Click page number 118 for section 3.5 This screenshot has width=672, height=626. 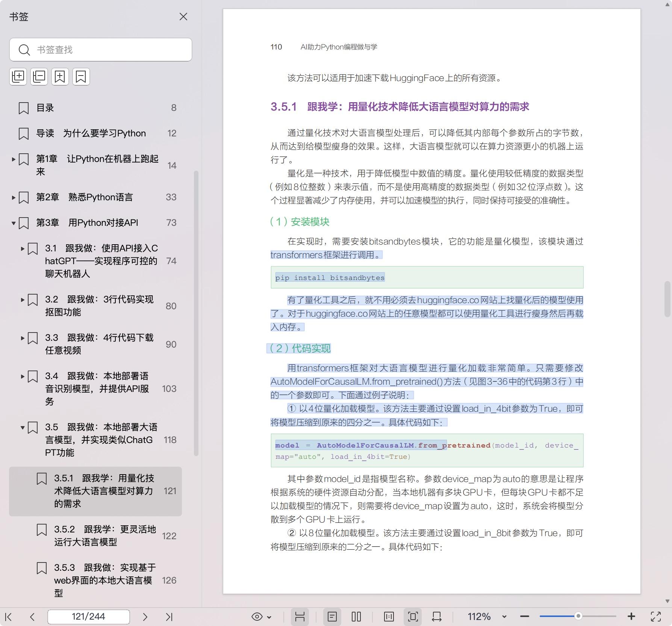click(170, 440)
